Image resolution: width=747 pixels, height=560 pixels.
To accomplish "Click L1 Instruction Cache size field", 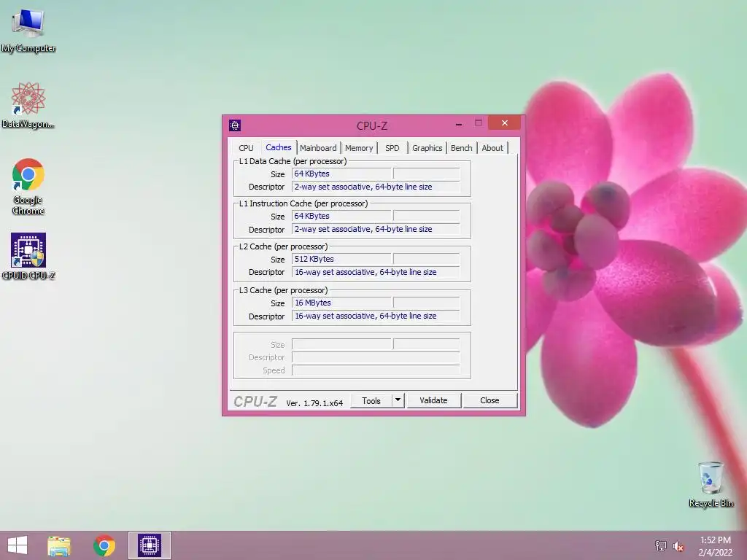I will (x=341, y=216).
